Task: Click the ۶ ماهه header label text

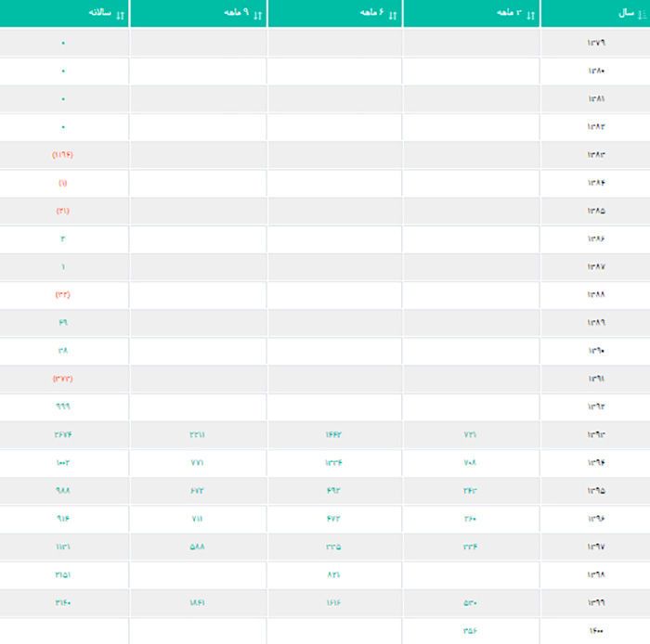Action: coord(373,13)
